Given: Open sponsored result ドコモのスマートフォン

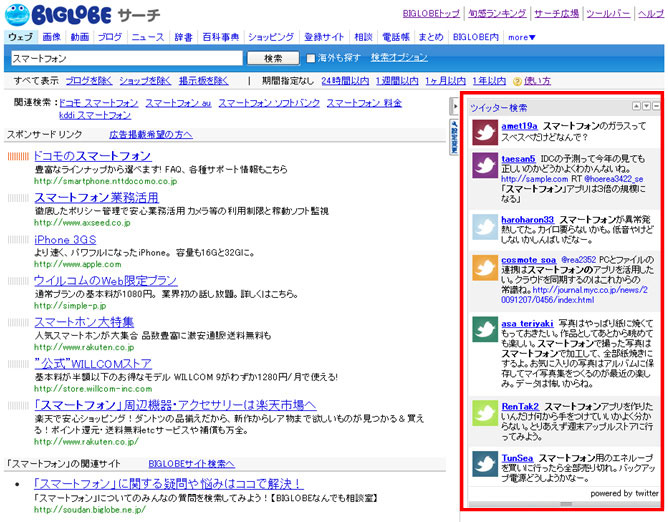Looking at the screenshot, I should pos(92,156).
